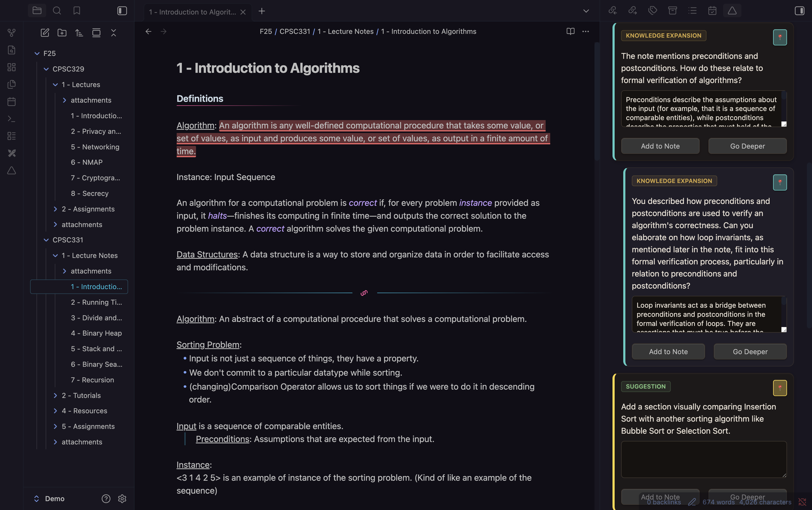Create a new folder via icon
Image resolution: width=812 pixels, height=510 pixels.
(62, 33)
